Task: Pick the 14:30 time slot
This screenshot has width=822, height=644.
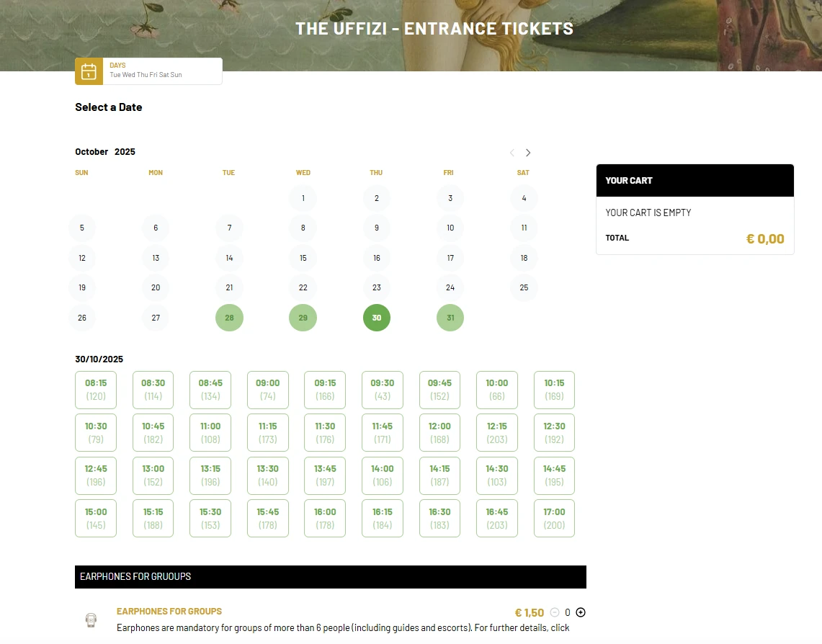Action: coord(497,475)
